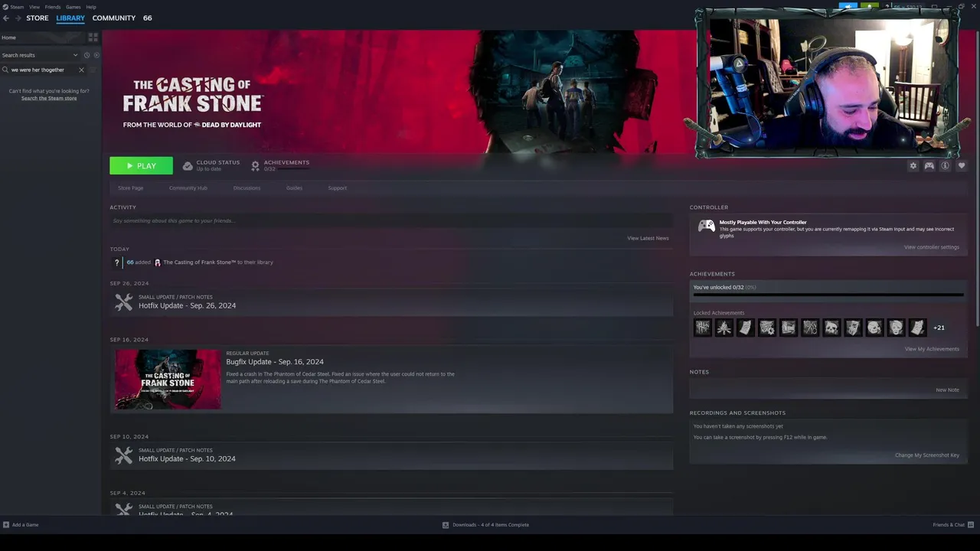980x551 pixels.
Task: Show the +21 more achievements
Action: [939, 328]
